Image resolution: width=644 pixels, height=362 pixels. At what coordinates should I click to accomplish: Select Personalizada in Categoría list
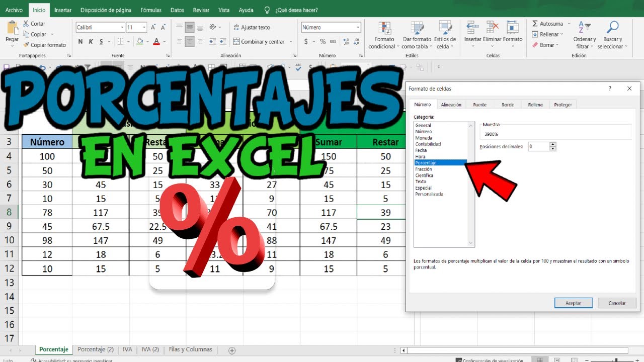(429, 194)
